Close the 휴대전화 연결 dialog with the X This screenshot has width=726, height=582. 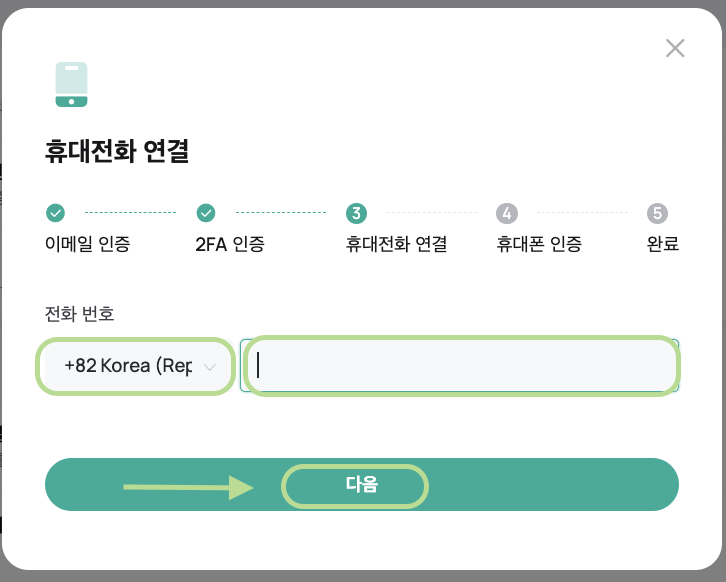point(675,48)
